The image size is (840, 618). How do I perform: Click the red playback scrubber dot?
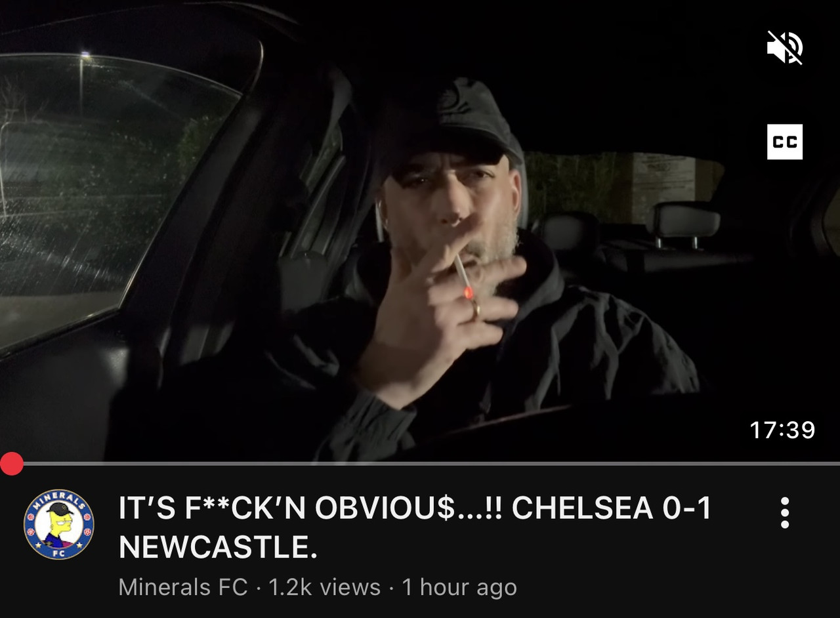pos(11,464)
